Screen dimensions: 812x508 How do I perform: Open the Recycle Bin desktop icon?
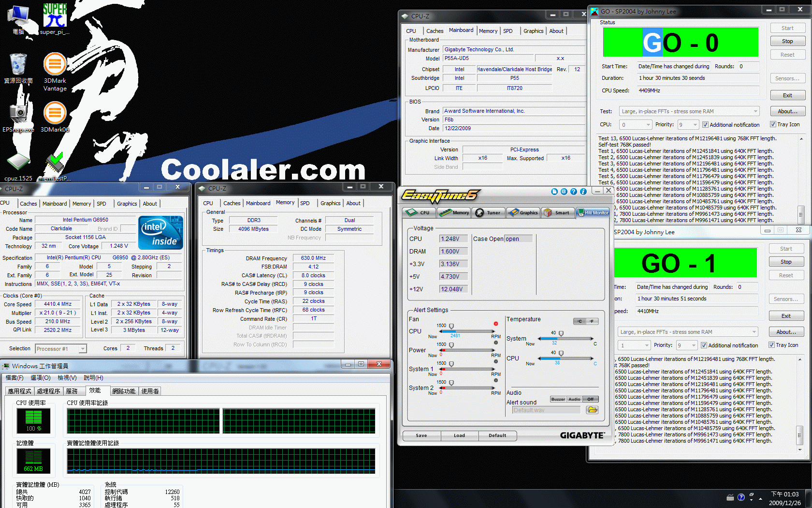(x=18, y=69)
